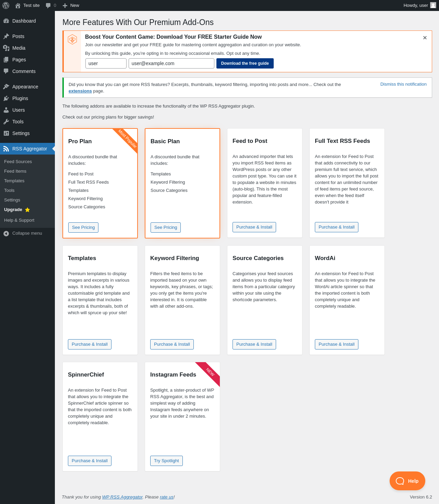
Task: Click the user avatar in admin bar
Action: 433,5
